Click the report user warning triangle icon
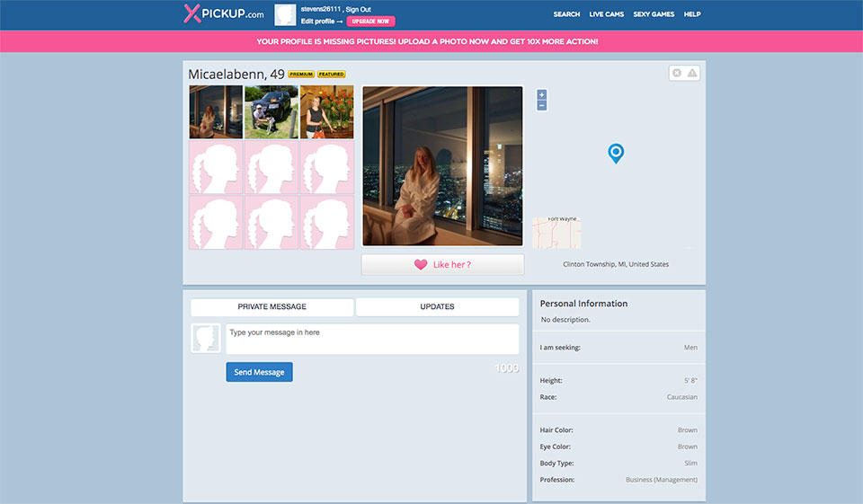The image size is (863, 504). pyautogui.click(x=692, y=74)
